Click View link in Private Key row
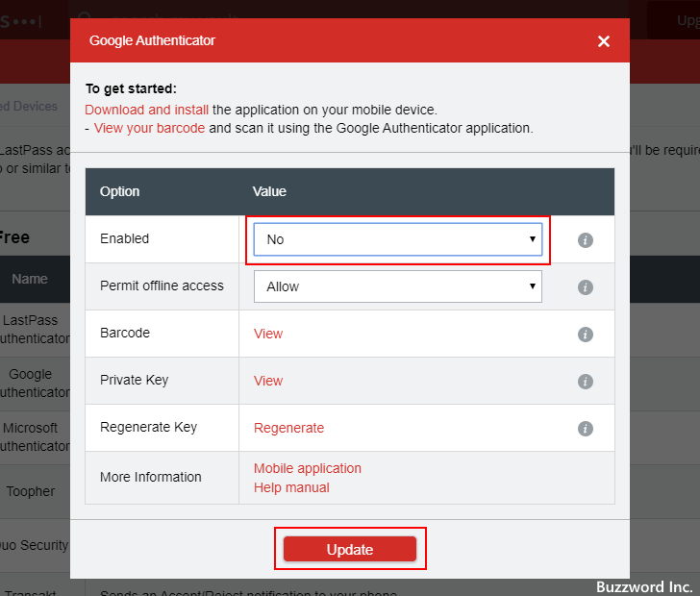 [x=268, y=381]
